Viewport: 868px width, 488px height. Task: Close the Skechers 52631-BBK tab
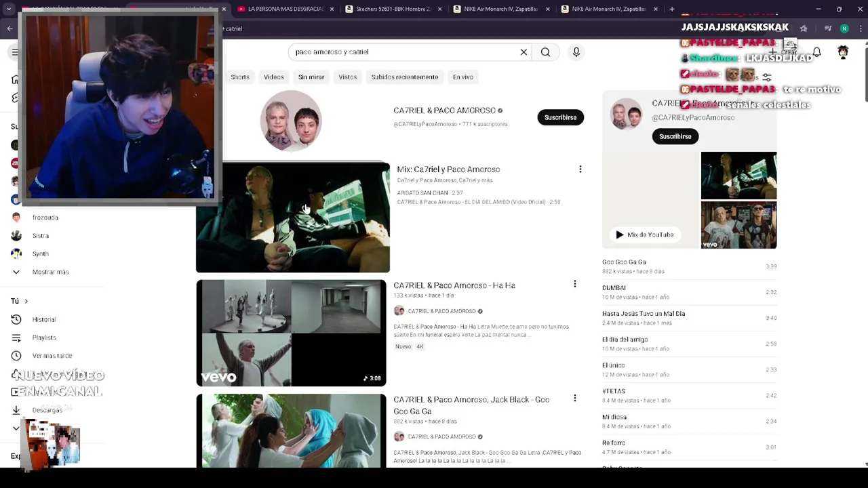pyautogui.click(x=439, y=9)
